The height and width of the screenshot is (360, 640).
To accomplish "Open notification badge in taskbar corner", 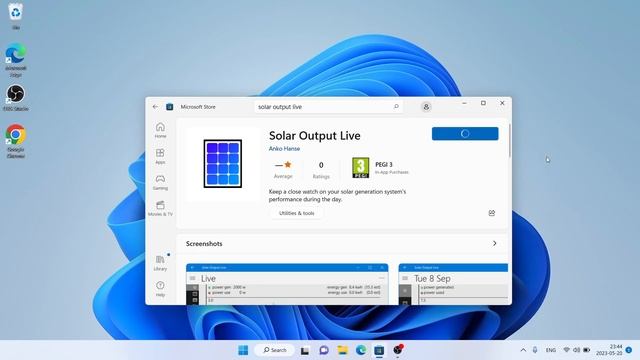I will click(629, 350).
